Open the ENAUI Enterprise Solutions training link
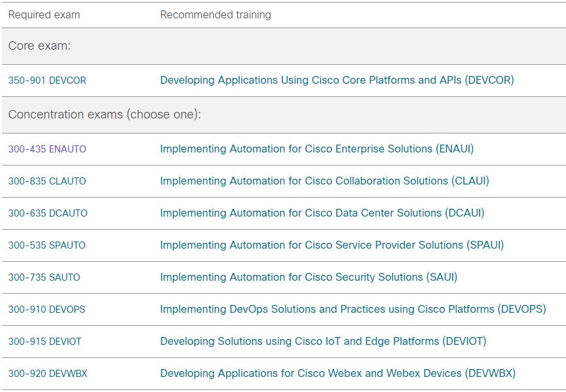 pos(317,149)
